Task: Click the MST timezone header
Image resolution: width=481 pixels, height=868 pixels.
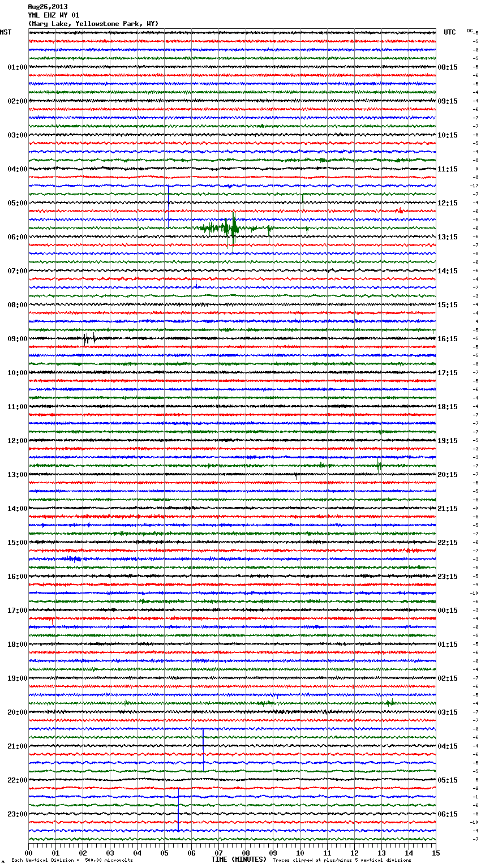Action: (x=6, y=32)
